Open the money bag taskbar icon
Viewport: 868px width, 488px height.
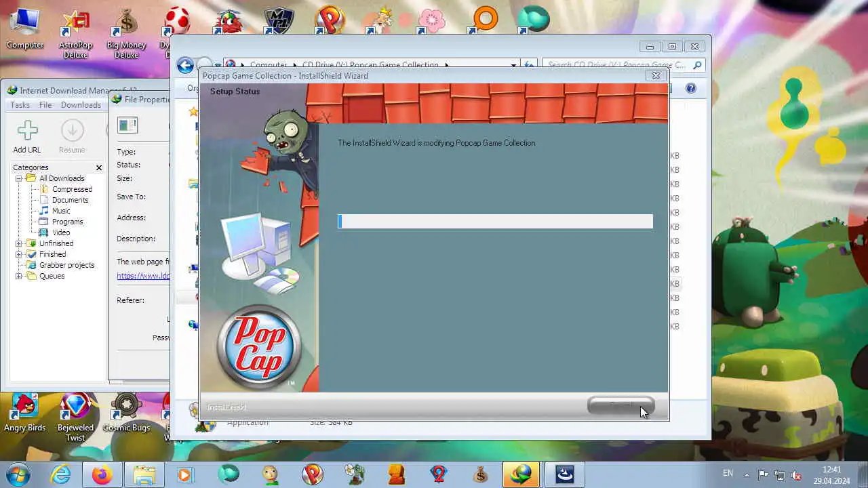481,474
